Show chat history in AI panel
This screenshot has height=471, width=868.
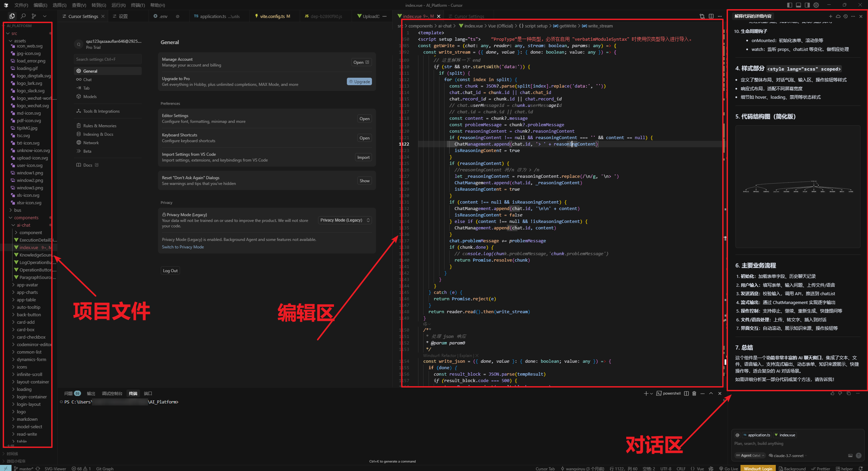click(x=846, y=16)
